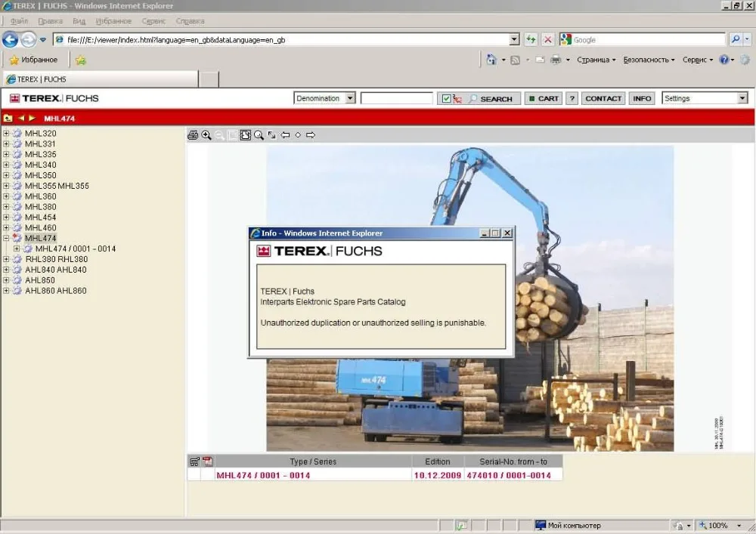
Task: Click the Google search magnifier button
Action: pos(736,39)
